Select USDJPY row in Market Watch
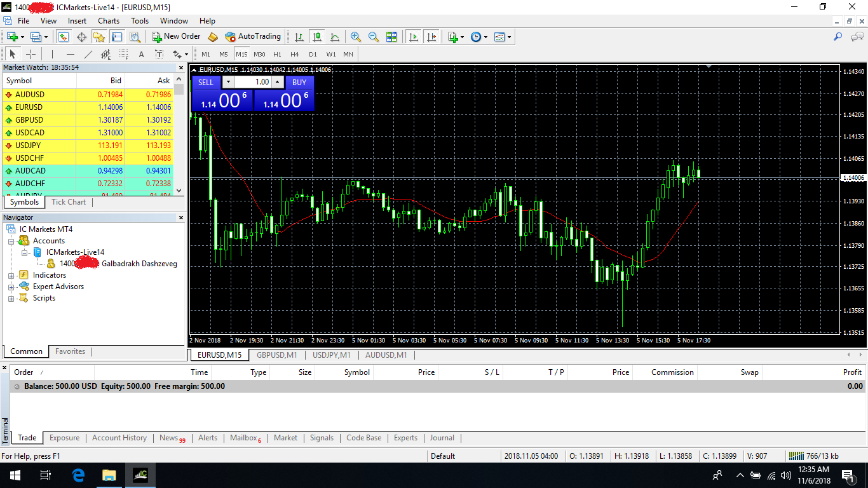This screenshot has height=488, width=868. click(x=88, y=145)
